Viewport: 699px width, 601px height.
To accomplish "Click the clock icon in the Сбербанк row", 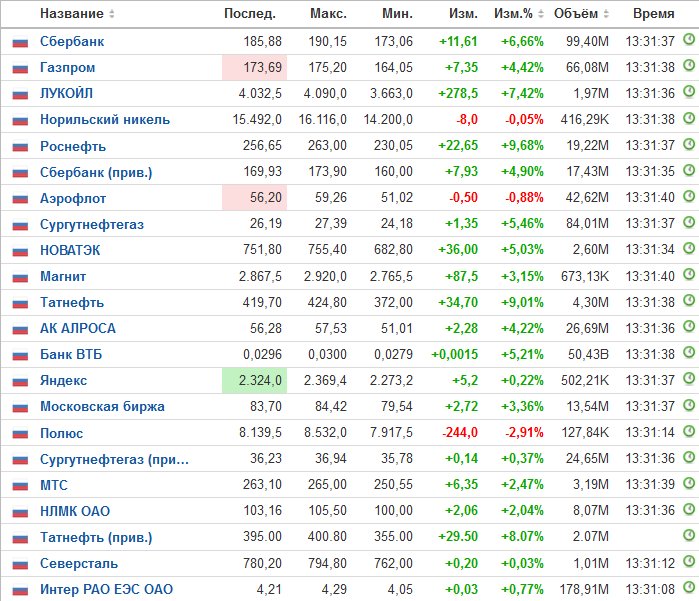I will (x=689, y=40).
